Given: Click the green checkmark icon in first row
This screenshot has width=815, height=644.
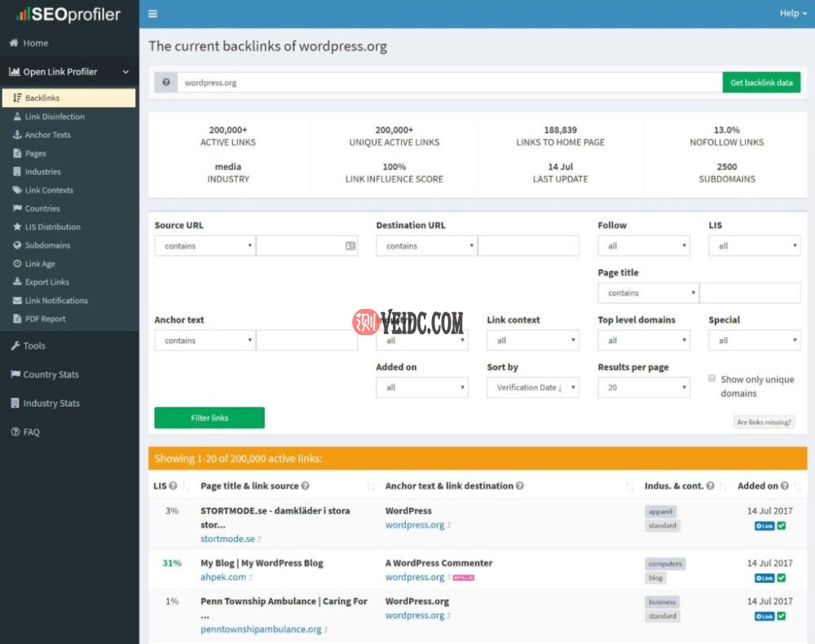Looking at the screenshot, I should pos(782,526).
